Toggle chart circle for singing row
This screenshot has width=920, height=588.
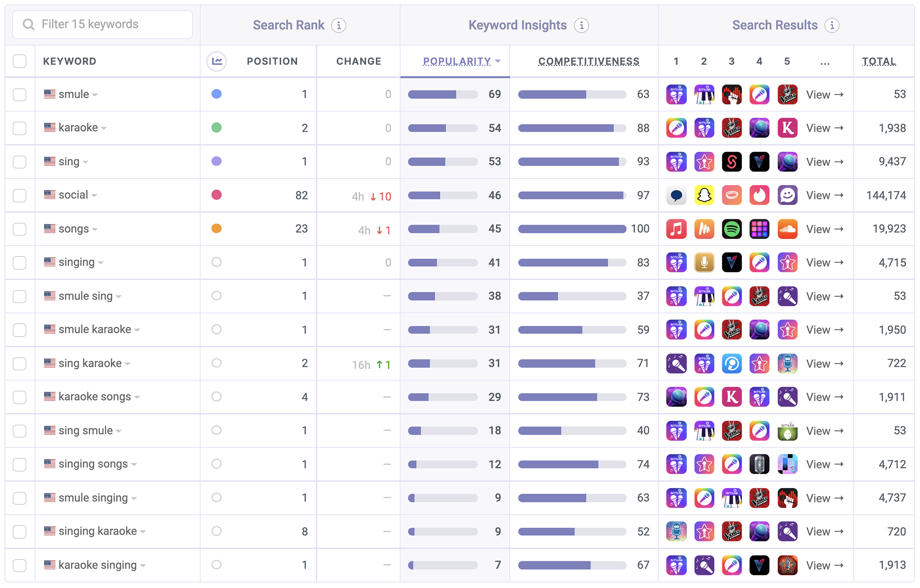(x=217, y=262)
